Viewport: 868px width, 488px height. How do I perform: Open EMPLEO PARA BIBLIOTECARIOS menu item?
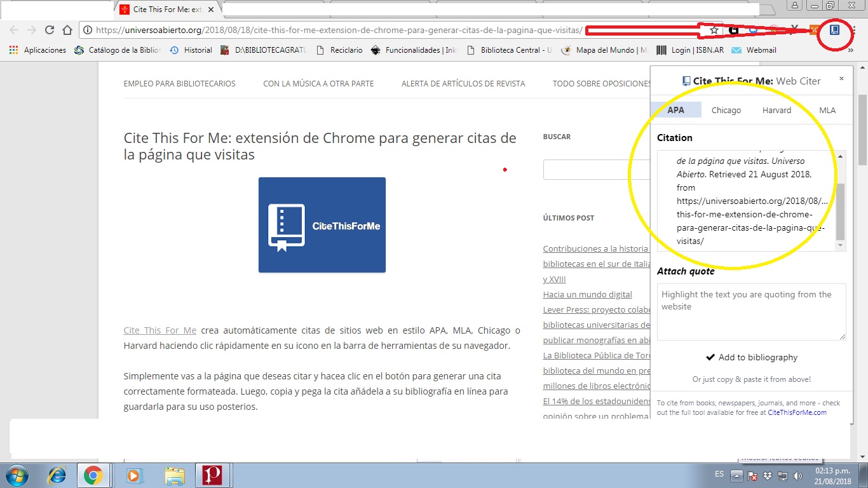point(180,83)
